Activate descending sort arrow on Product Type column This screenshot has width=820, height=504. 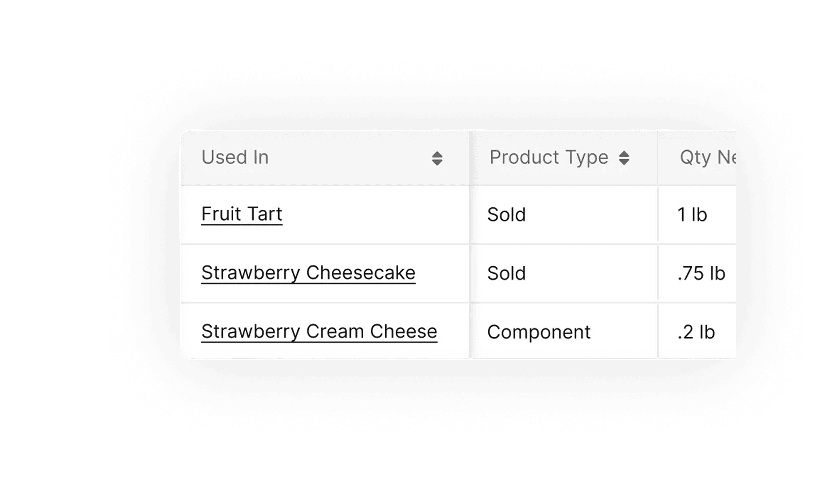coord(623,162)
